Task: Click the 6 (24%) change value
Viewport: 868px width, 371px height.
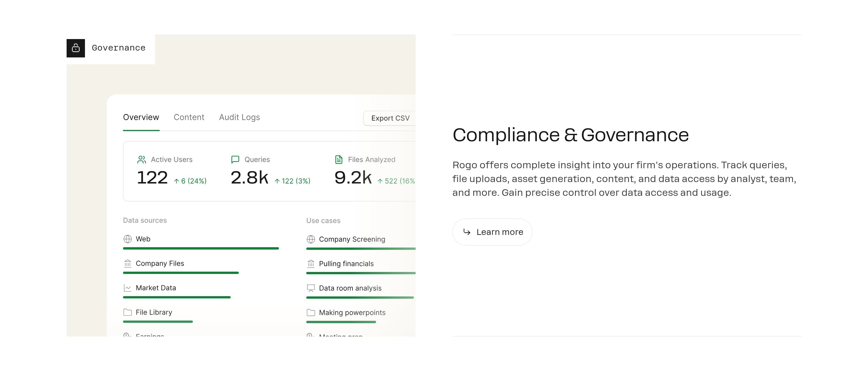Action: [194, 181]
